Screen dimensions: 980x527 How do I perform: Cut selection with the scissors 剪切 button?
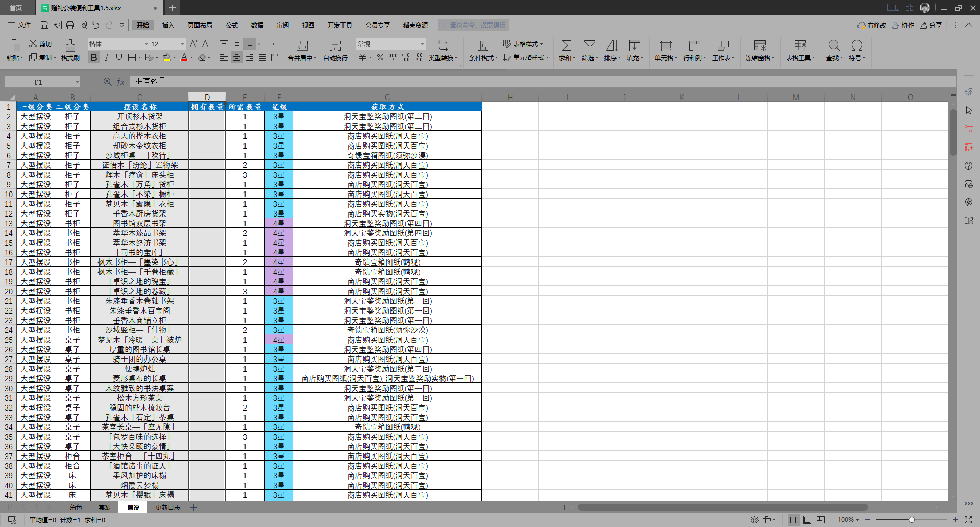click(40, 44)
